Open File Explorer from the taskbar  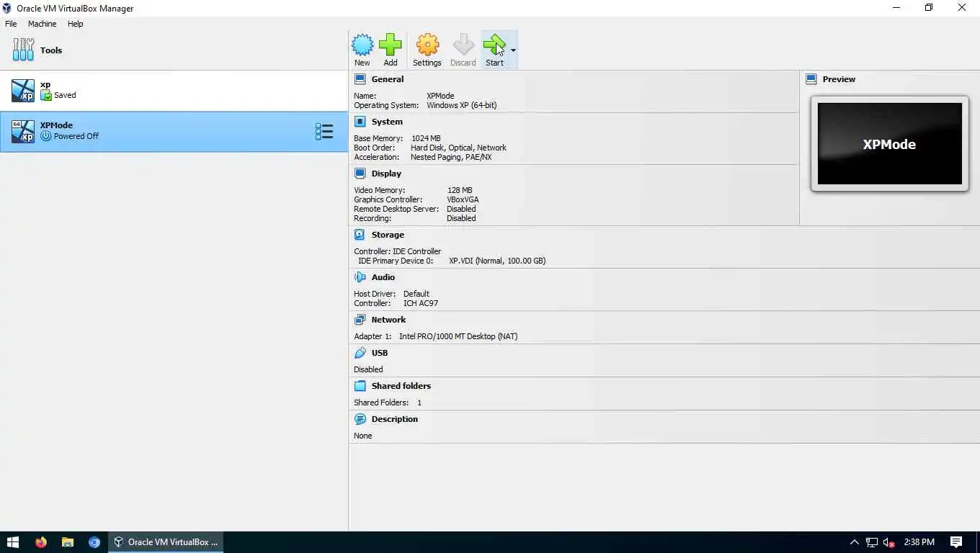pyautogui.click(x=67, y=542)
